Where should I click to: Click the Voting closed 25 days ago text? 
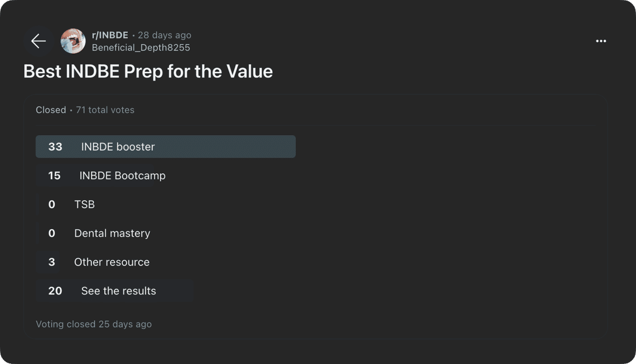coord(94,324)
